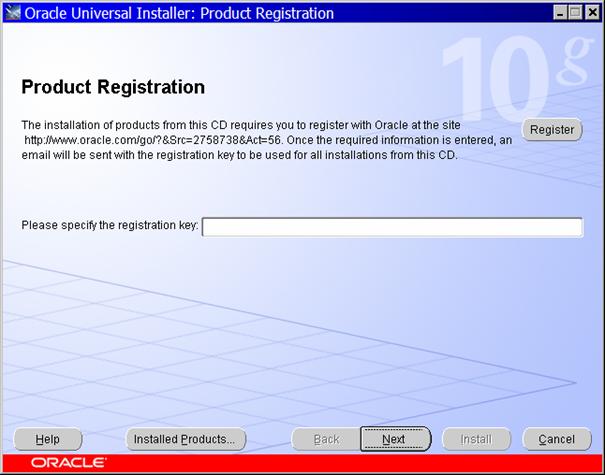Proceed with the Next button
Viewport: 605px width, 475px height.
coord(394,439)
